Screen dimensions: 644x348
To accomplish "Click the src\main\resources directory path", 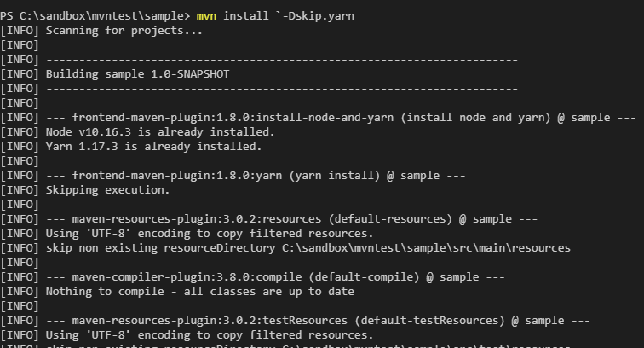I will pos(426,248).
